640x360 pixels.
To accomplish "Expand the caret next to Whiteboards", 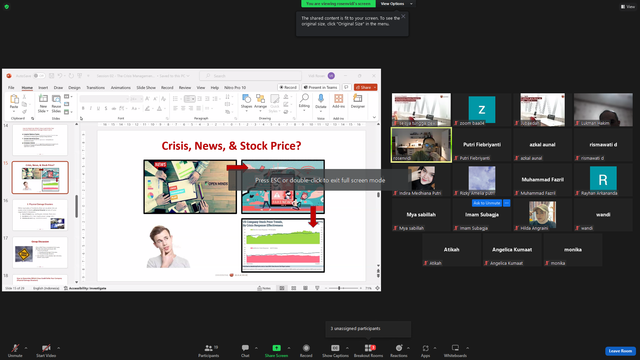I will coord(467,348).
